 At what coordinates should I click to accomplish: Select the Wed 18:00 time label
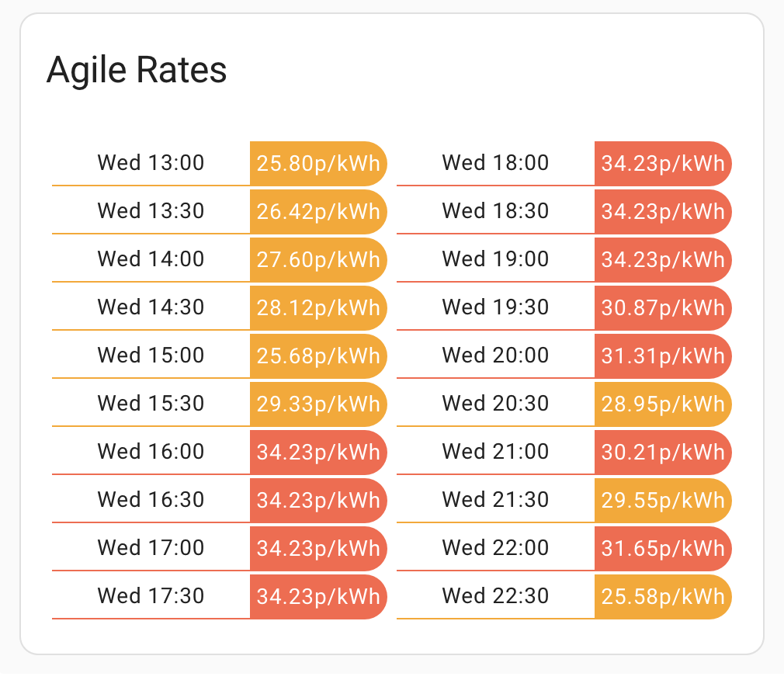pos(495,163)
